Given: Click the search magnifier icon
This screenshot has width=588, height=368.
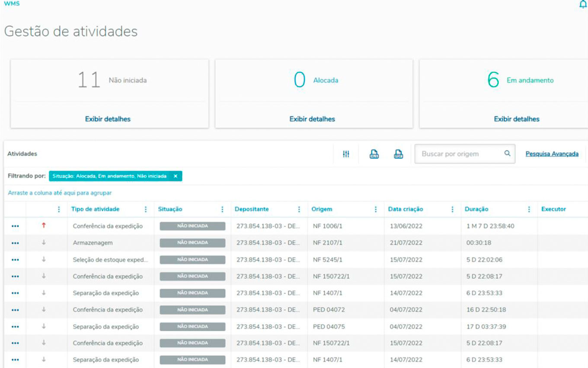Looking at the screenshot, I should pyautogui.click(x=507, y=153).
